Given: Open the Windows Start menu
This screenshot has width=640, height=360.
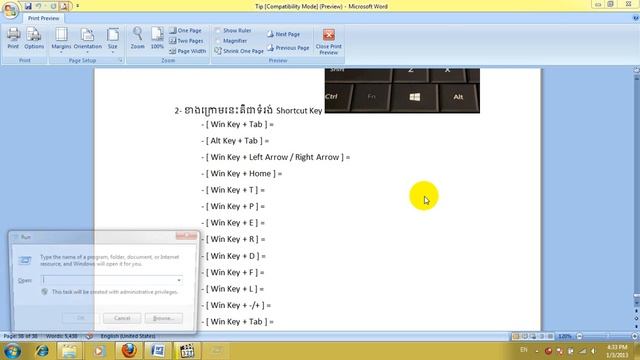Looking at the screenshot, I should point(11,351).
